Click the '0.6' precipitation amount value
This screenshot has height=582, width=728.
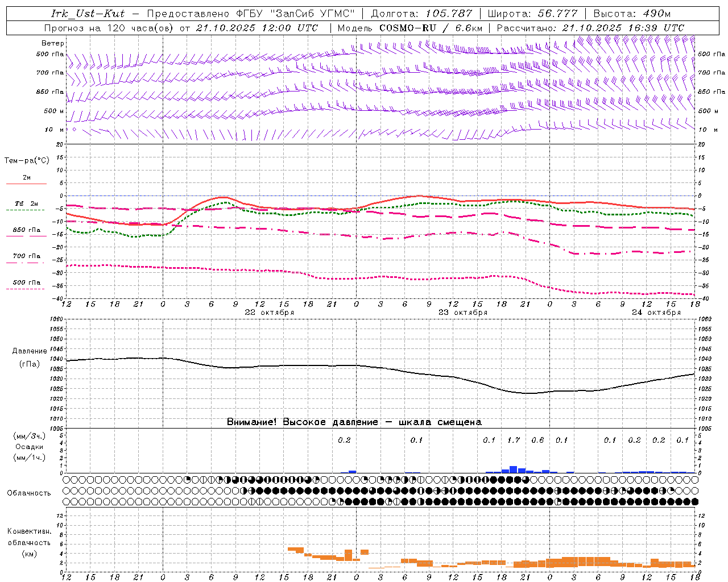[537, 440]
